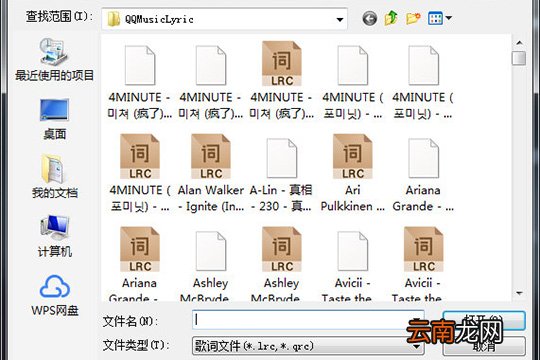Open 最近使用的项目 in the places bar
This screenshot has height=360, width=540.
54,60
